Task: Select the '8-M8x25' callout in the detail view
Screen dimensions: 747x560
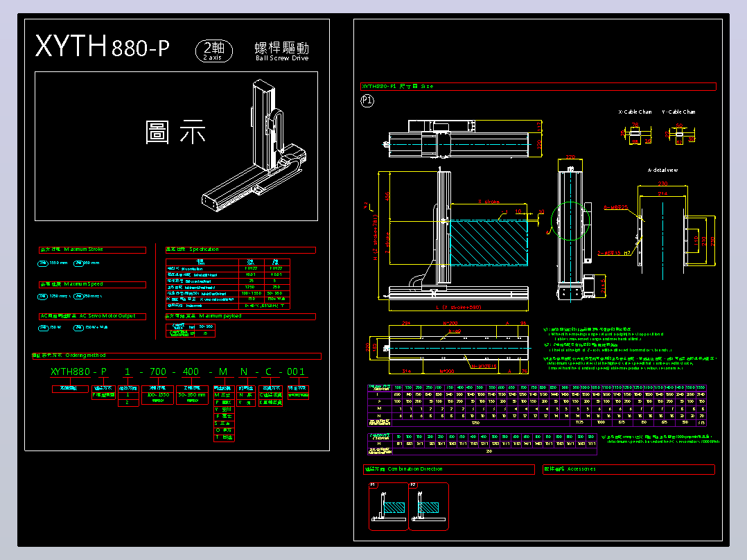Action: coord(615,207)
